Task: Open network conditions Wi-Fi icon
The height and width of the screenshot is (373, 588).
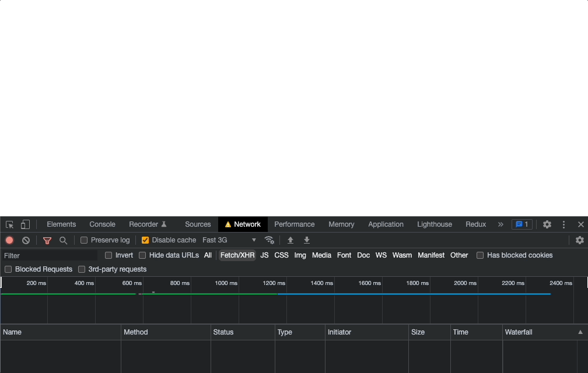Action: 269,240
